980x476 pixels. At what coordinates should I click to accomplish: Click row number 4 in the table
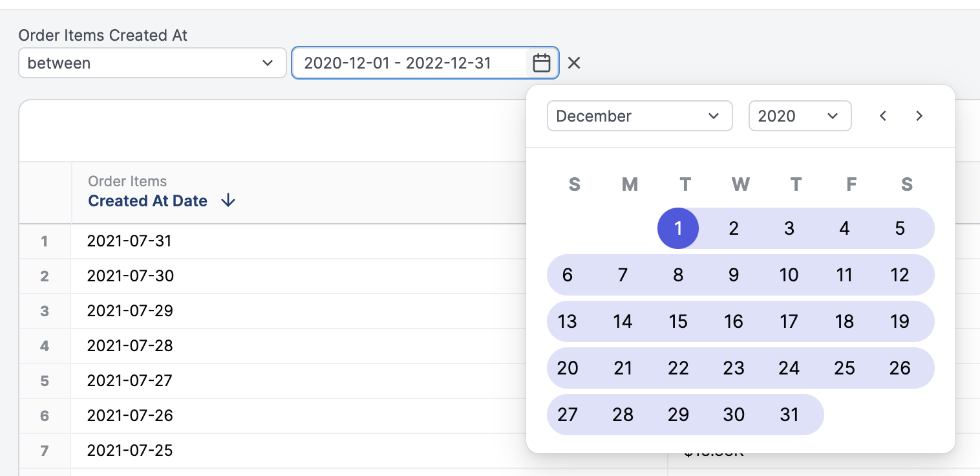click(x=45, y=346)
